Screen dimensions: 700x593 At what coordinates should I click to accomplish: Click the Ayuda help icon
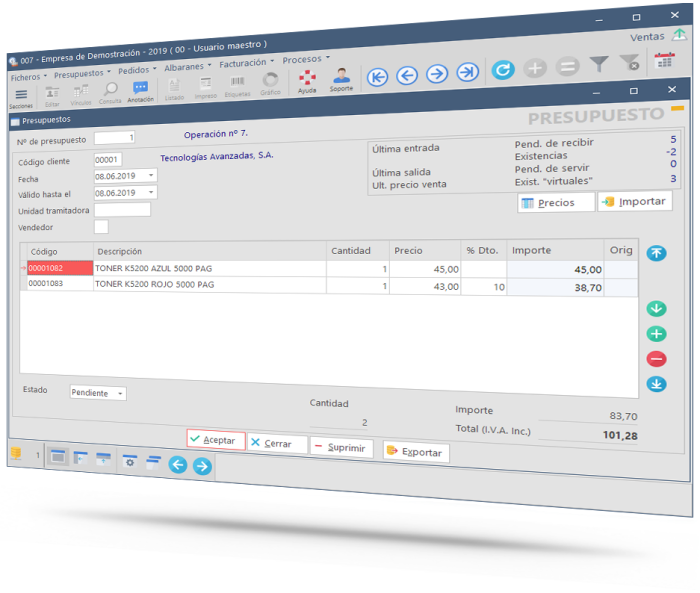pyautogui.click(x=308, y=80)
